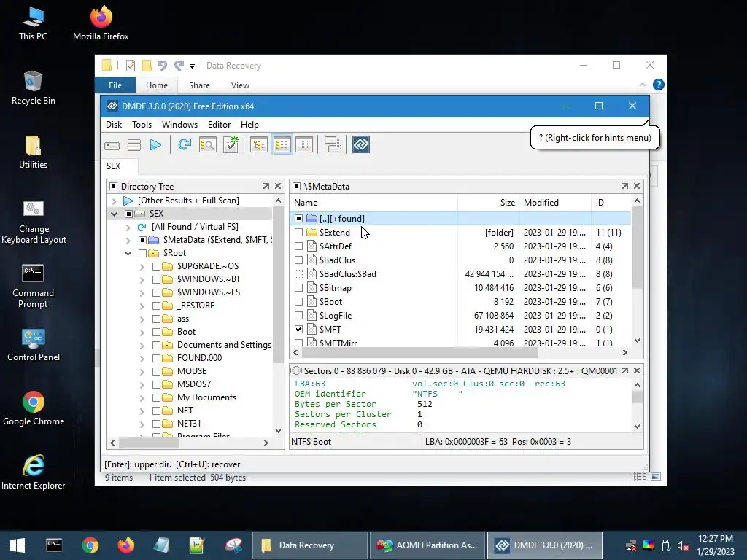Sort file list by Size column
This screenshot has width=747, height=560.
coord(488,203)
